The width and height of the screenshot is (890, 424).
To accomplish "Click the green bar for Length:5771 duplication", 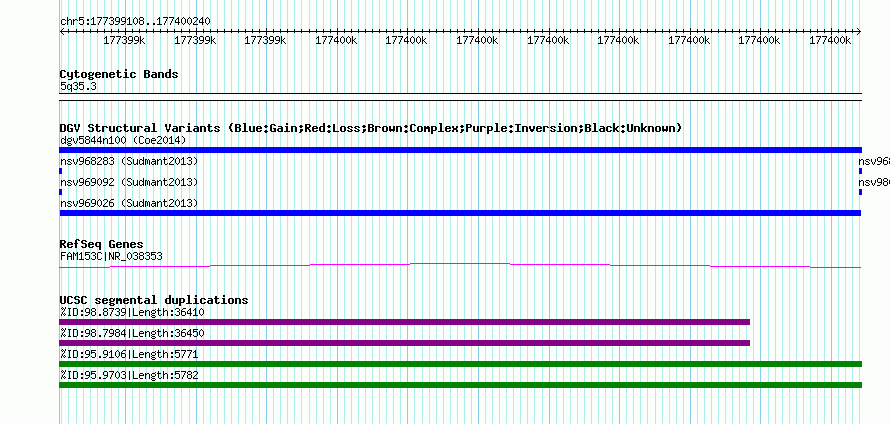I will tap(460, 364).
